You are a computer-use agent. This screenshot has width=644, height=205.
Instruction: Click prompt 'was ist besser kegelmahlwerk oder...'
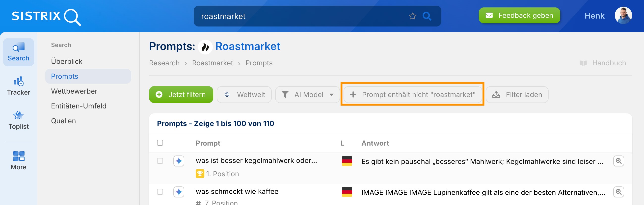(256, 161)
